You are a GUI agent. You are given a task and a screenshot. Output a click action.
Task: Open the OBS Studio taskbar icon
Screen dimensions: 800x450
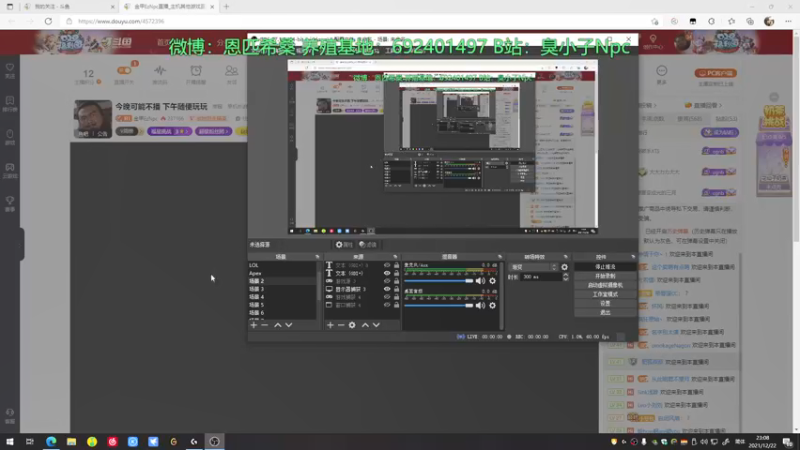pos(214,441)
